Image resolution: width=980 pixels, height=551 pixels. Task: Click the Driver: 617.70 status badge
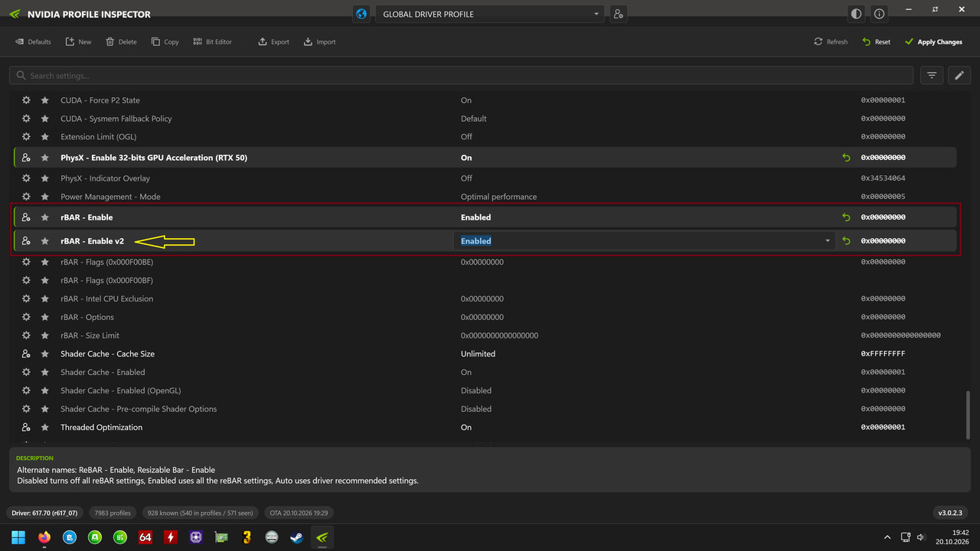pos(45,513)
